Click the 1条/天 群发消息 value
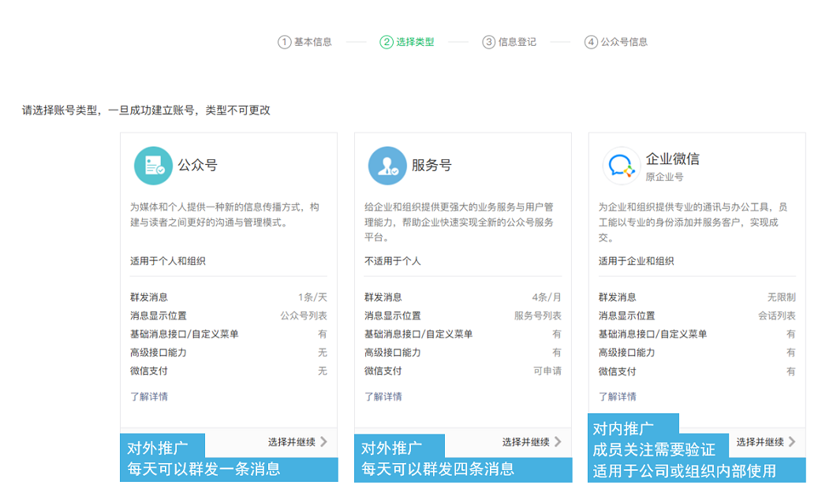Image resolution: width=833 pixels, height=504 pixels. tap(312, 297)
